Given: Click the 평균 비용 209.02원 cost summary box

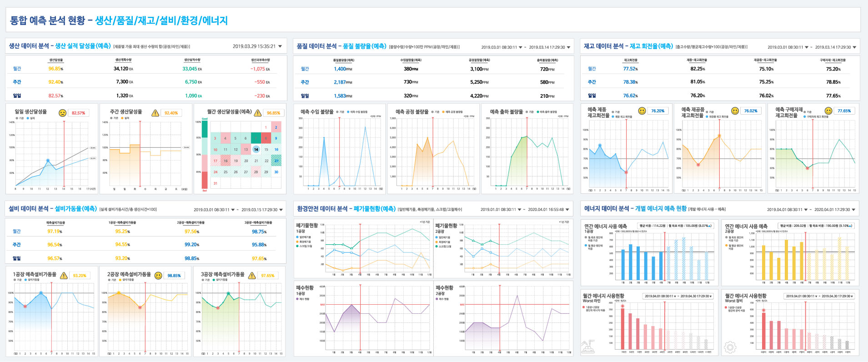Looking at the screenshot, I should point(817,226).
